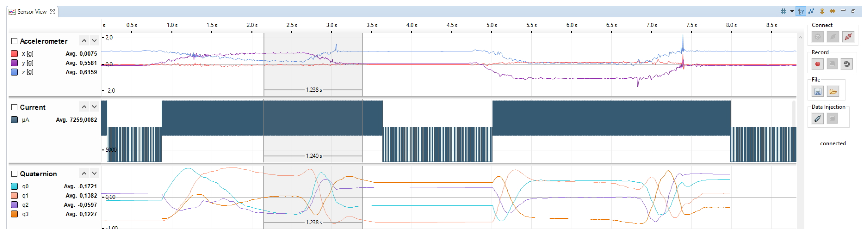Close the Sensor View tab
The image size is (868, 237).
pyautogui.click(x=52, y=11)
